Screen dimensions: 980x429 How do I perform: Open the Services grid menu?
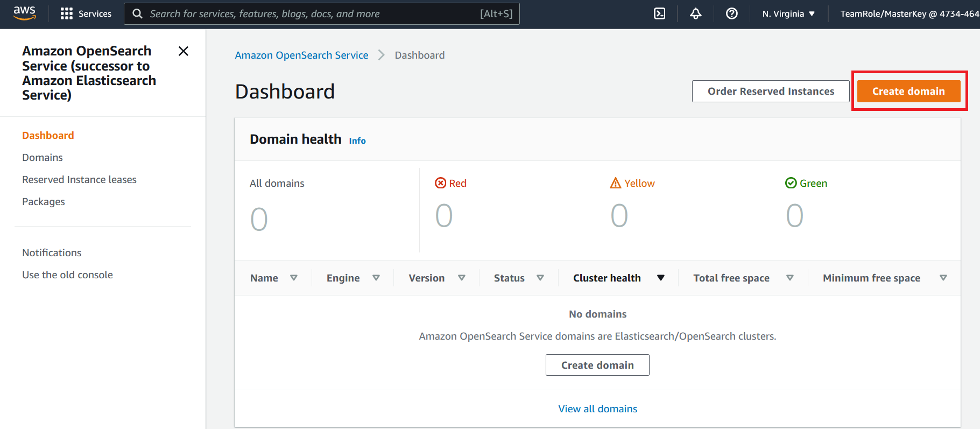point(67,13)
